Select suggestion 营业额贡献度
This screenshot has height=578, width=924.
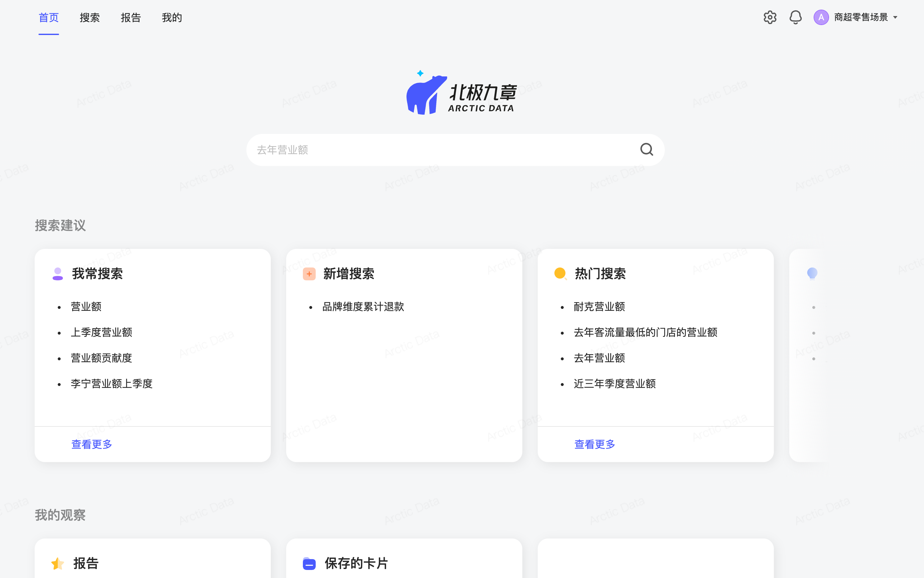[x=102, y=358]
